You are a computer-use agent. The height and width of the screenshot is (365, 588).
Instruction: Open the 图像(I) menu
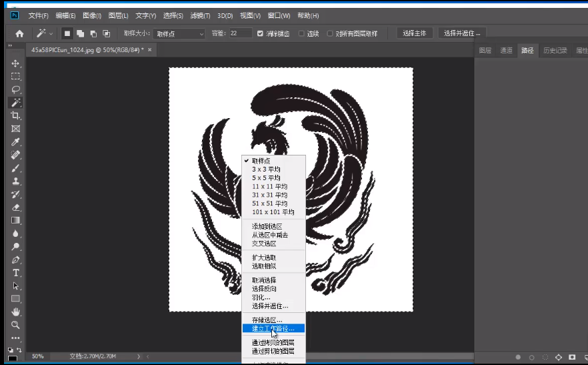pos(92,16)
